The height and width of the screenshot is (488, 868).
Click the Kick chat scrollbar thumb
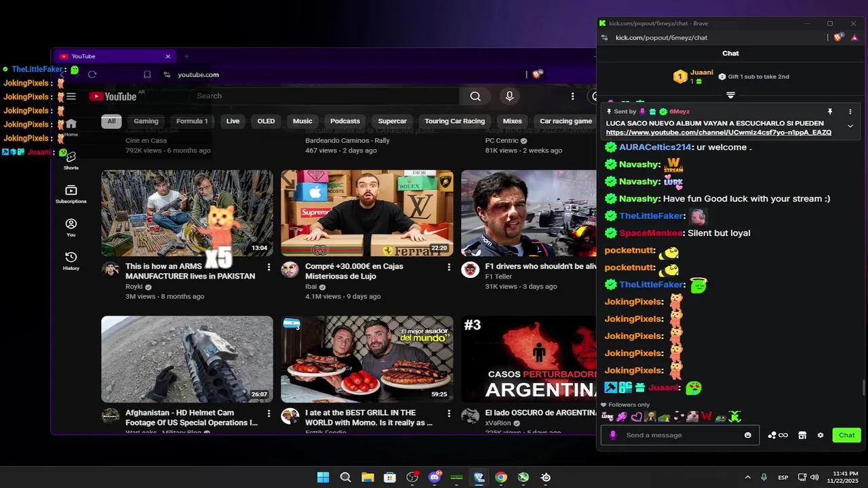[863, 388]
